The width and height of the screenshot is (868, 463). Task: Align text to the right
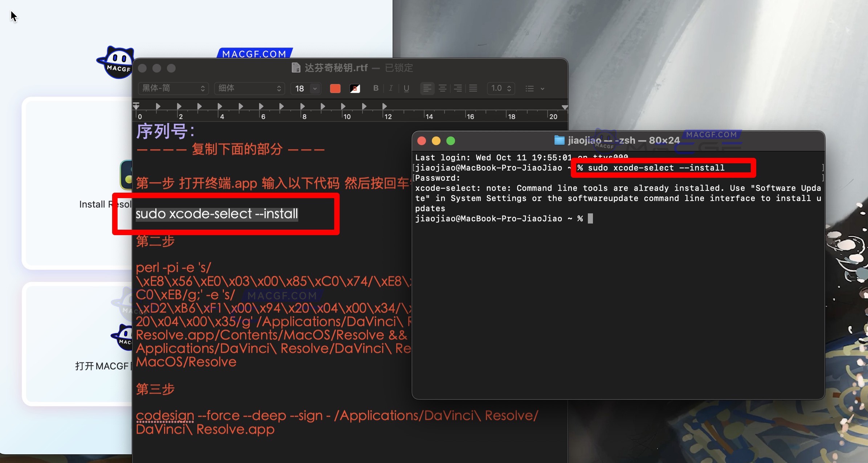(458, 88)
